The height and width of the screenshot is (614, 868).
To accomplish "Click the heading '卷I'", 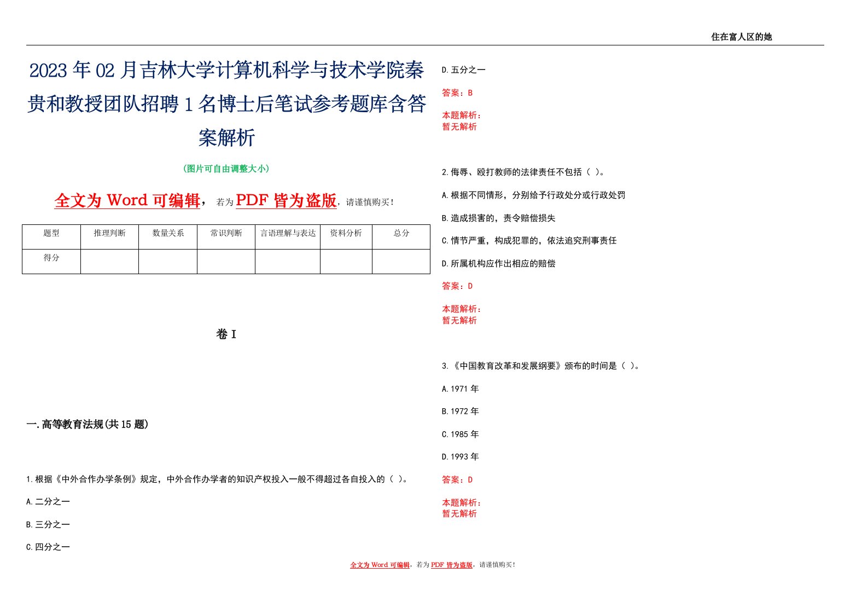I will click(x=226, y=334).
